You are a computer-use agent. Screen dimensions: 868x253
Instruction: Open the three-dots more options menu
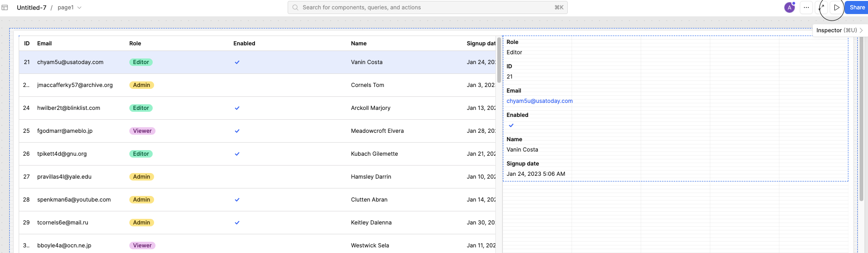[806, 7]
